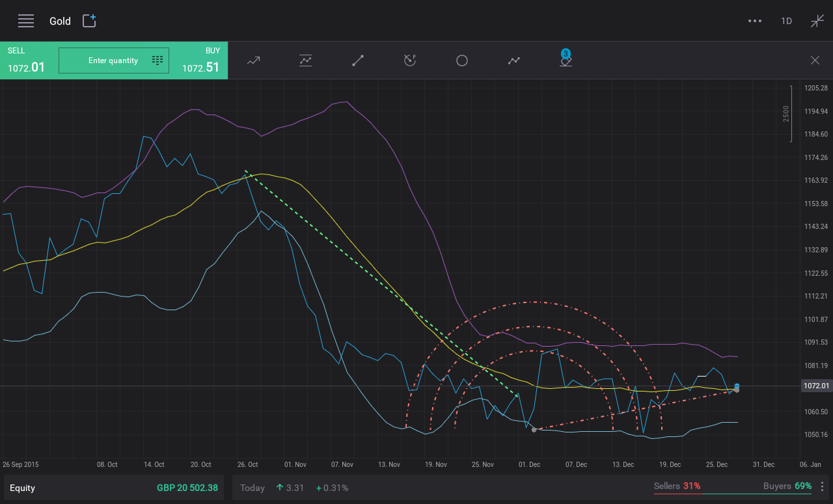
Task: Open the vertical dots menu beside Buyers
Action: click(822, 486)
